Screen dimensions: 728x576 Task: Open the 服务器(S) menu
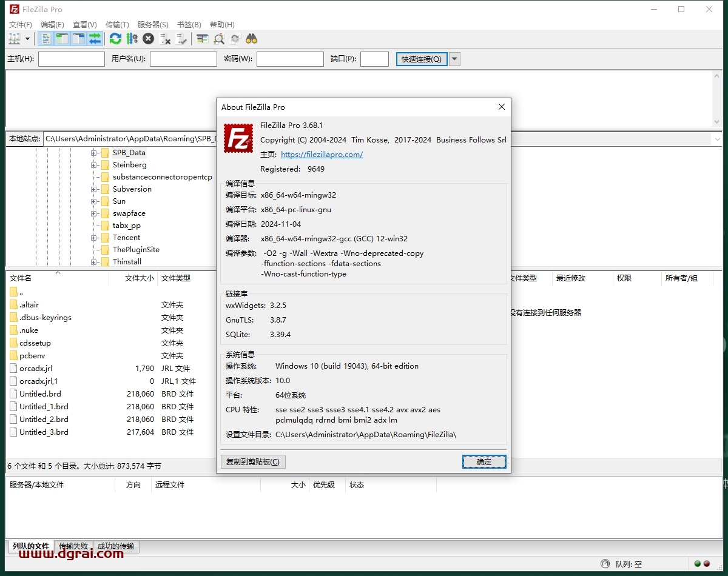tap(153, 24)
